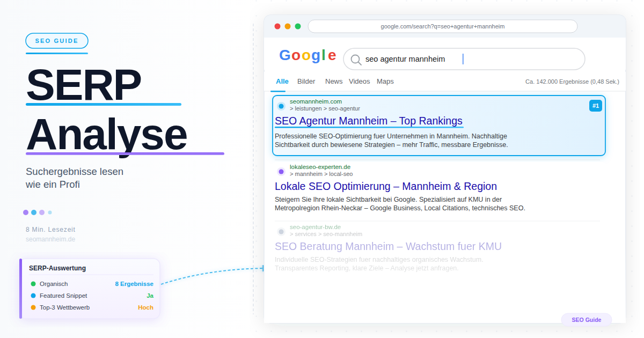Viewport: 644px width, 338px height.
Task: Switch to the Bilder tab
Action: pos(306,82)
